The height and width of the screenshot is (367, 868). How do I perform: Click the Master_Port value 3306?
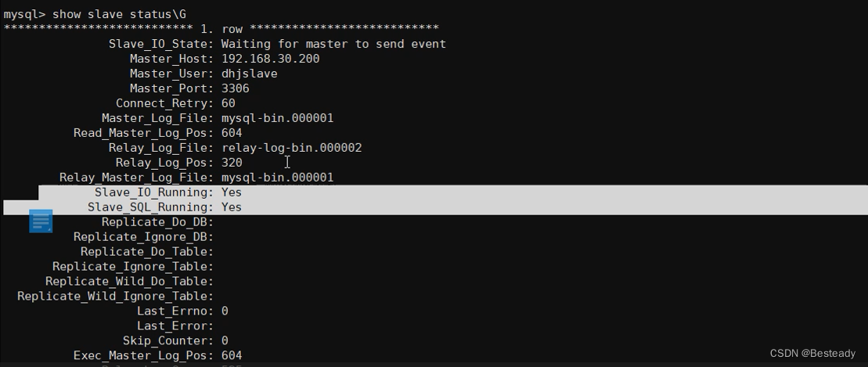point(235,88)
